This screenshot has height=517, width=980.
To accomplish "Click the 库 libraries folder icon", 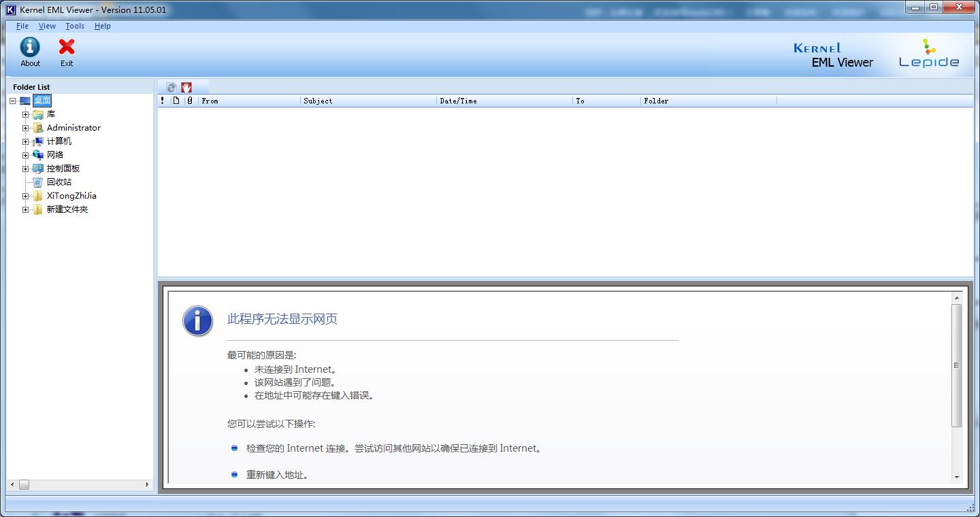I will (38, 114).
